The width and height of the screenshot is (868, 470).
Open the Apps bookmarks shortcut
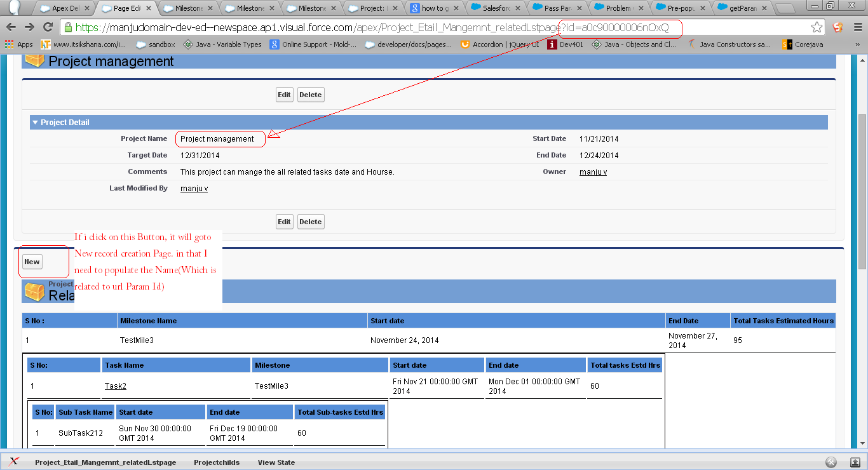point(18,44)
